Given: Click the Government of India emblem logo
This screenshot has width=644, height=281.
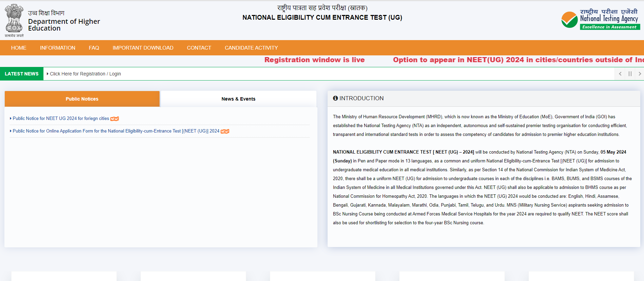Looking at the screenshot, I should pos(14,20).
